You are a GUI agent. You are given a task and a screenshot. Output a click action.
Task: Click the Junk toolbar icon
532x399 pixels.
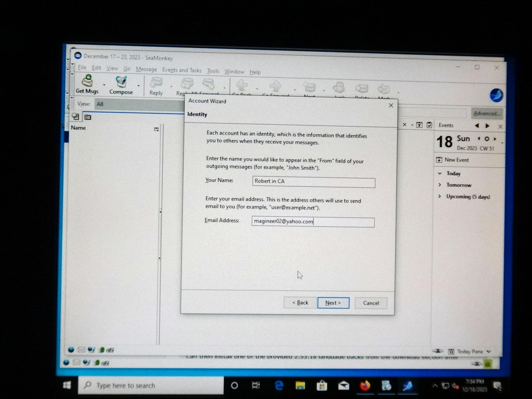click(339, 88)
